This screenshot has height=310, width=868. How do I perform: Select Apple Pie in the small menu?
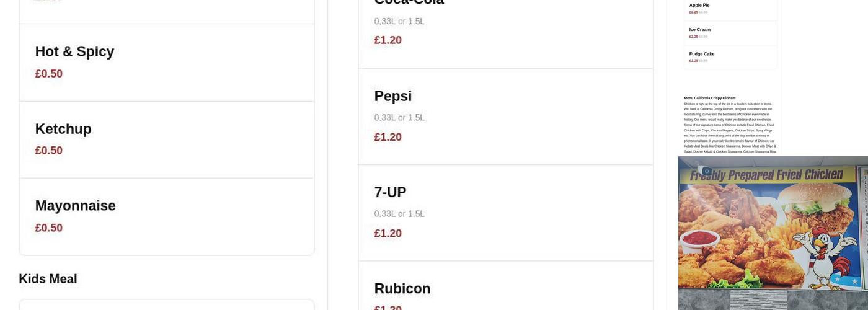699,6
